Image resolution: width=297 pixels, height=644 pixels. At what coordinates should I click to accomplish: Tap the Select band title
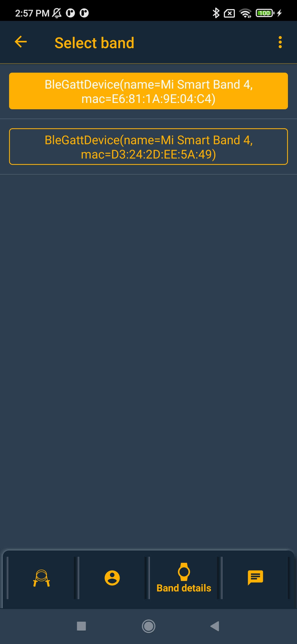94,43
